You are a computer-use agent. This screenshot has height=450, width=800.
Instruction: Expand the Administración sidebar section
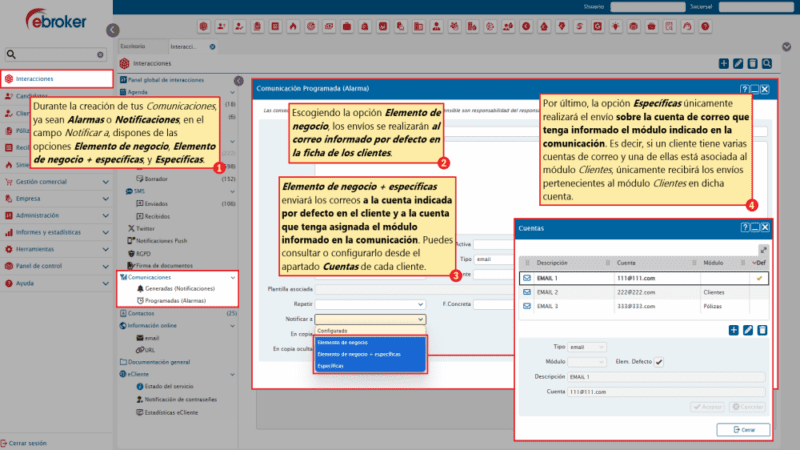pos(105,215)
